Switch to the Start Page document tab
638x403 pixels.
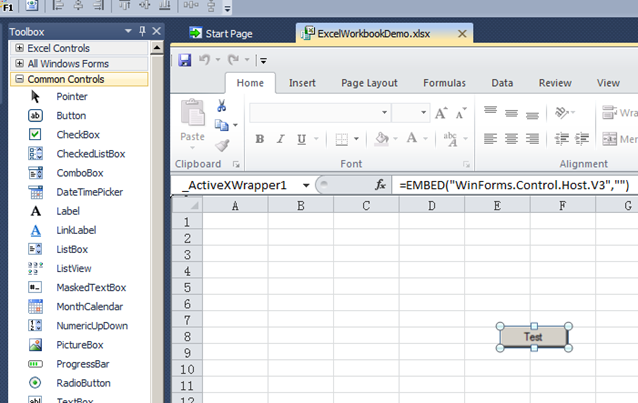click(x=221, y=33)
